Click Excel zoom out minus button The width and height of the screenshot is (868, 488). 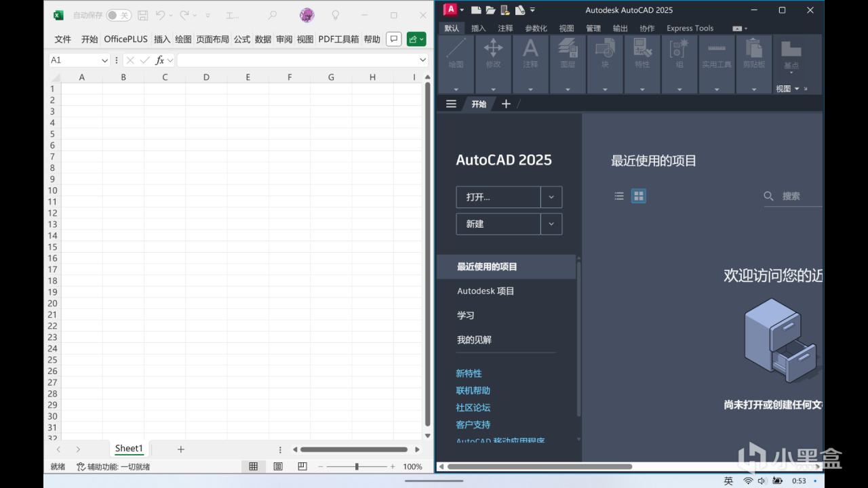(x=321, y=466)
